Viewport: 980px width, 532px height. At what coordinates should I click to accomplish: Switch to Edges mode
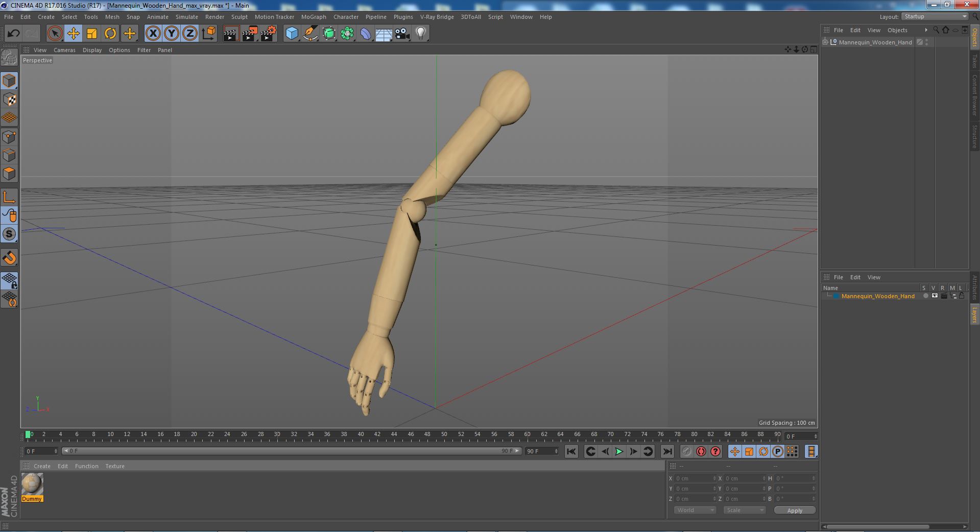(x=9, y=155)
